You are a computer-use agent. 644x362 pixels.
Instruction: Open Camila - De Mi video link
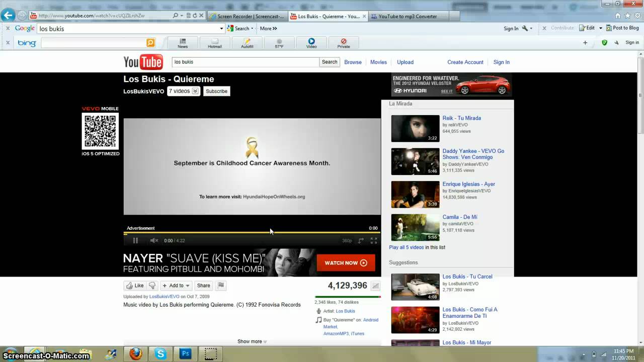tap(460, 217)
